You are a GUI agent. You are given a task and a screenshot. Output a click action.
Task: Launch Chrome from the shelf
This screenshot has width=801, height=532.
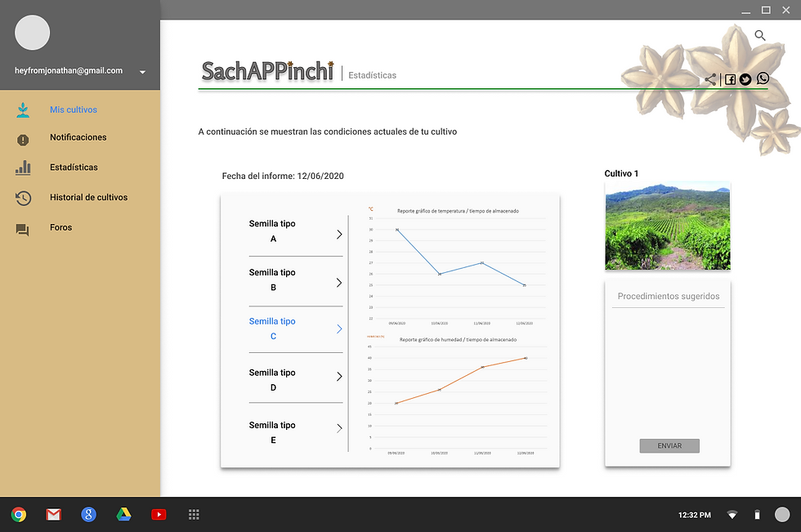[19, 515]
